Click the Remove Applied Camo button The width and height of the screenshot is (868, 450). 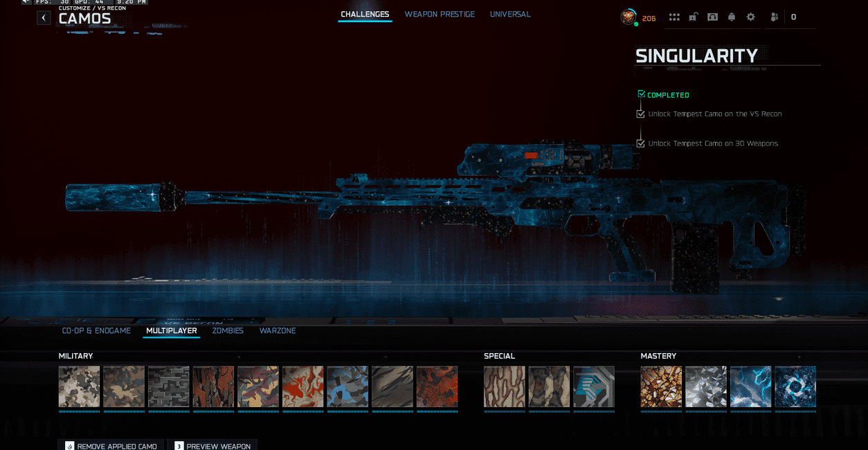pos(111,445)
